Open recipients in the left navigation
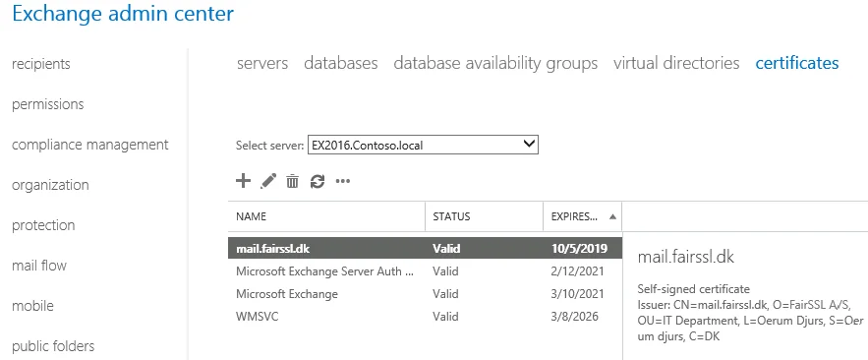Image resolution: width=868 pixels, height=360 pixels. click(41, 64)
